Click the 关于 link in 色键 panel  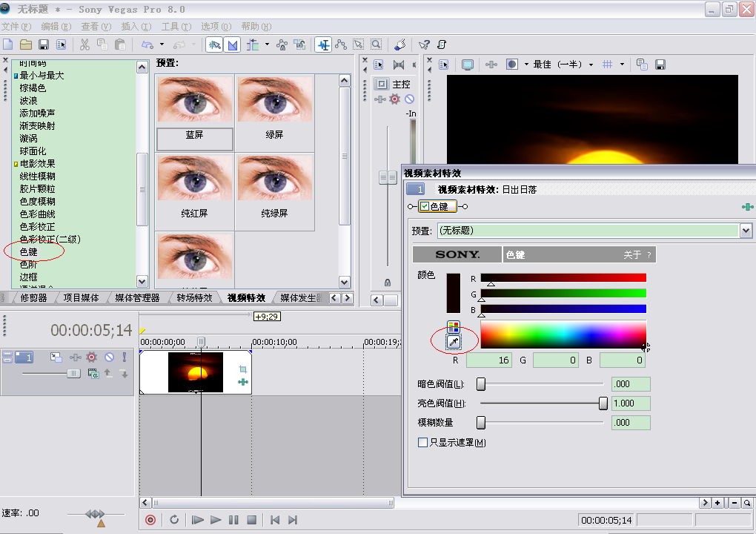632,254
